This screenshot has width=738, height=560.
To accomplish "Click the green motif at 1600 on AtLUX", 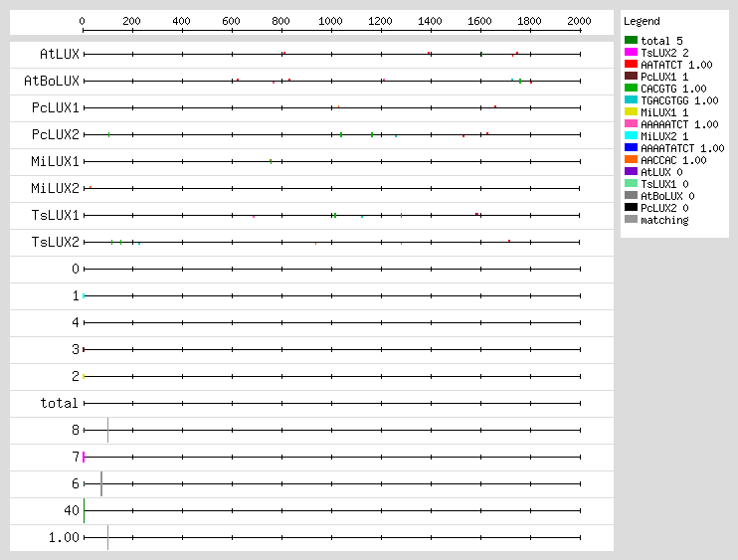I will (480, 54).
